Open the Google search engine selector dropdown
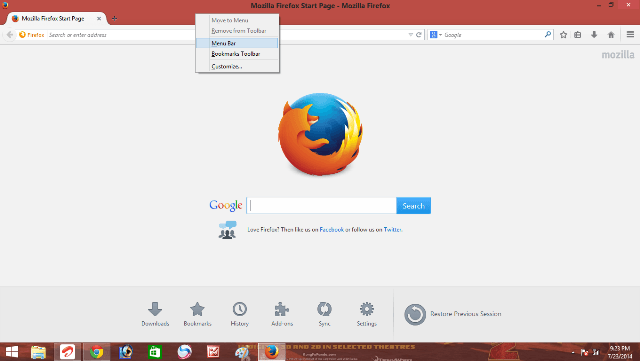Screen dimensions: 640x361 [x=436, y=35]
